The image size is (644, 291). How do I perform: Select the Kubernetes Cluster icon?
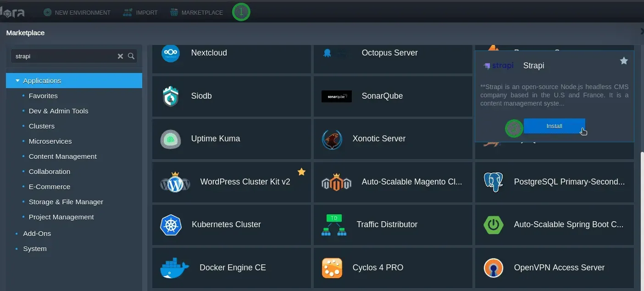point(171,225)
